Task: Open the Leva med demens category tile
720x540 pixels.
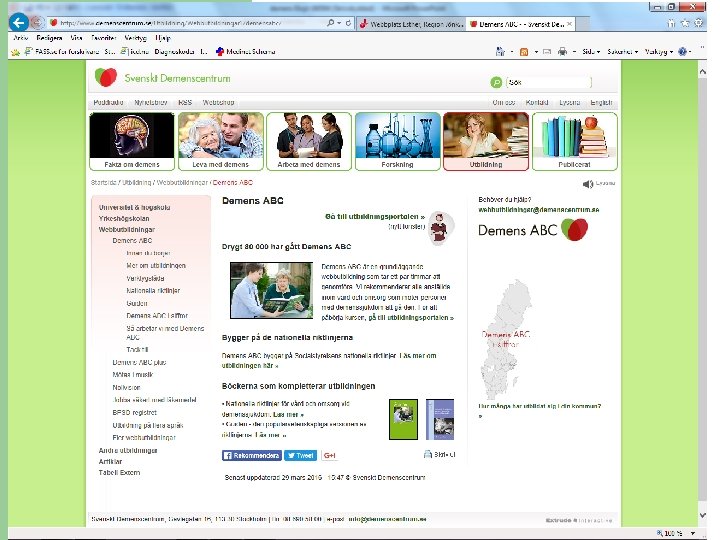Action: click(x=220, y=141)
